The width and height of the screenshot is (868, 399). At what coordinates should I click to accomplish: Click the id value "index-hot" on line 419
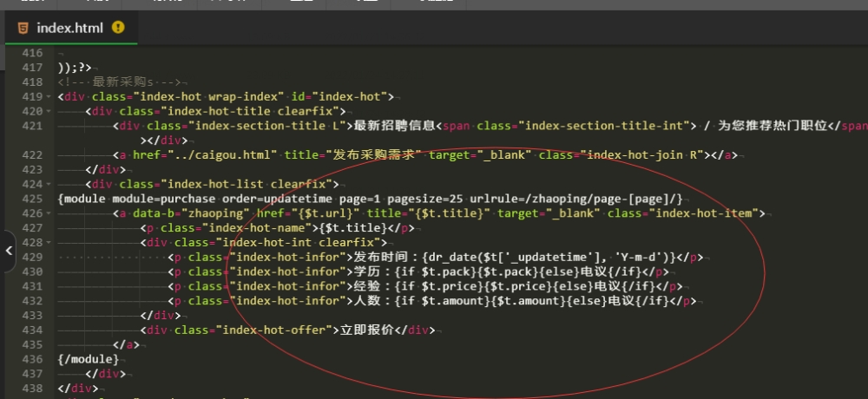[x=349, y=97]
